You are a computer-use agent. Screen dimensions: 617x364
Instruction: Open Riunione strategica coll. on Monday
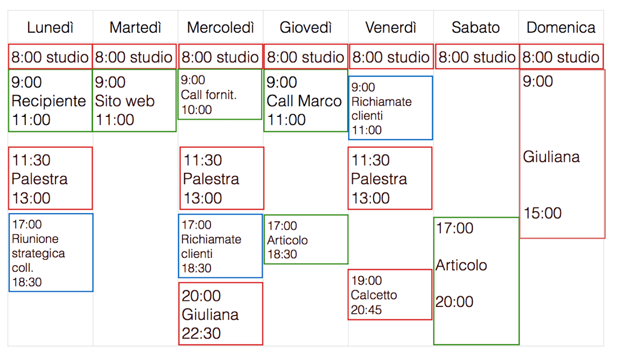point(51,253)
